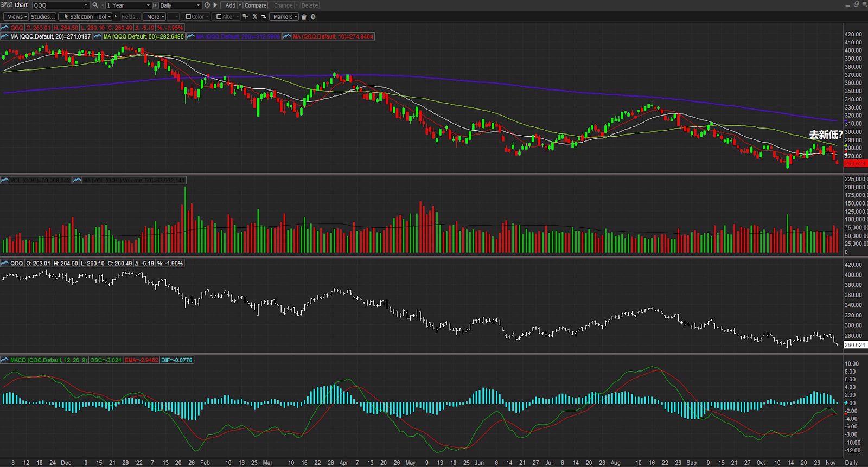Click the money bag icon
The height and width of the screenshot is (467, 868).
[x=313, y=17]
